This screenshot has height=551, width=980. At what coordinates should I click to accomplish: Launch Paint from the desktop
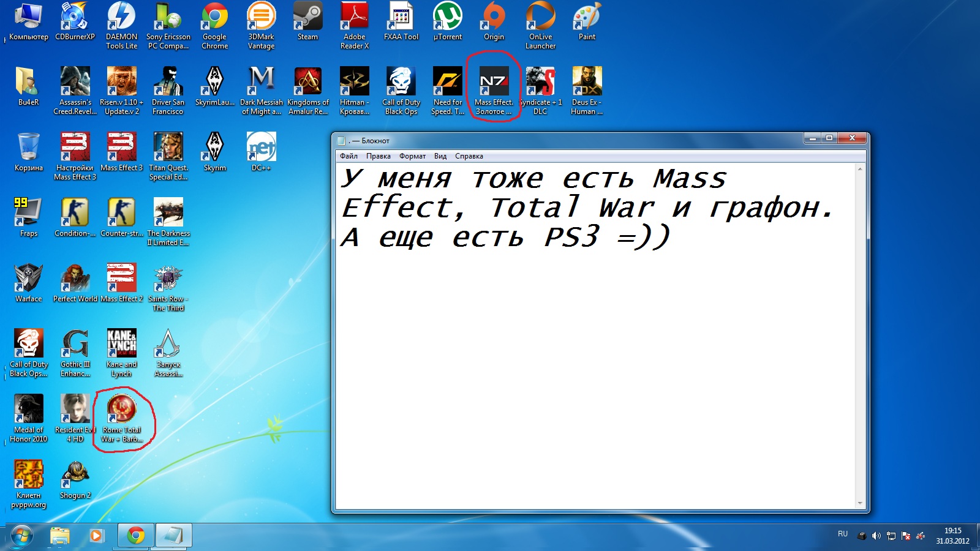587,21
